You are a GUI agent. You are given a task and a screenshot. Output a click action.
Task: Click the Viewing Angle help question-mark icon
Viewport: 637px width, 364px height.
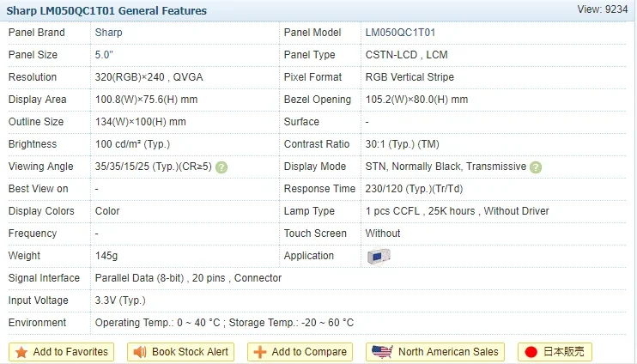[221, 167]
